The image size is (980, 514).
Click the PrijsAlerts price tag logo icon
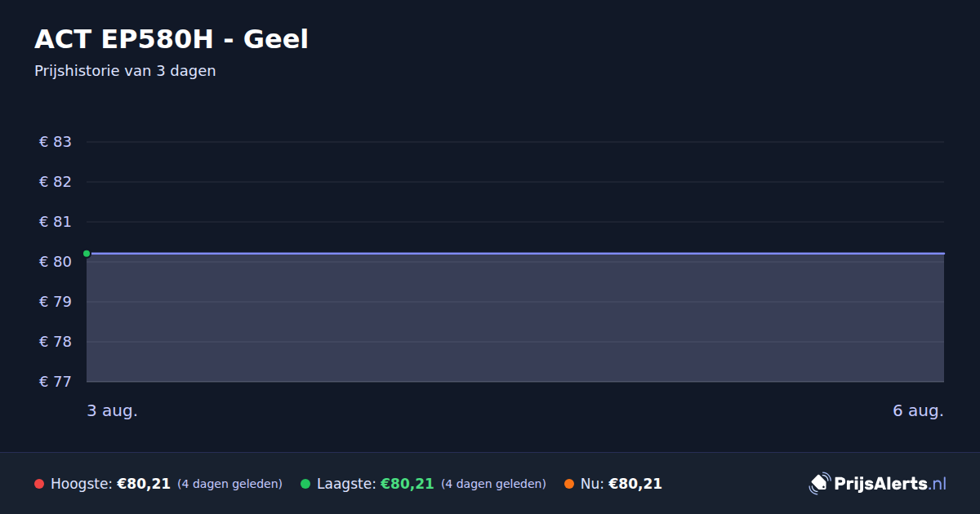click(819, 483)
